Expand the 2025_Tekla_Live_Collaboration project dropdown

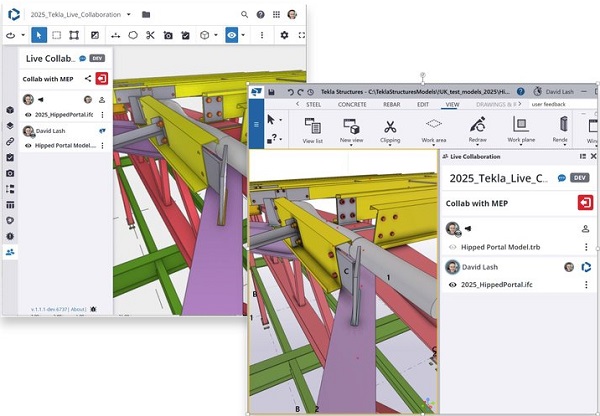(129, 15)
